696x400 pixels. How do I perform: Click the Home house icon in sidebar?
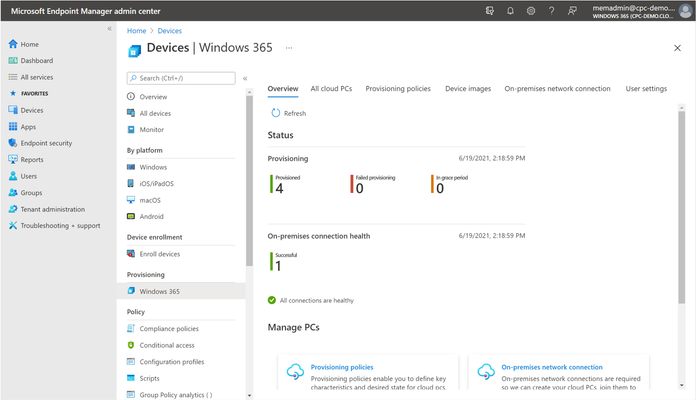click(x=13, y=44)
